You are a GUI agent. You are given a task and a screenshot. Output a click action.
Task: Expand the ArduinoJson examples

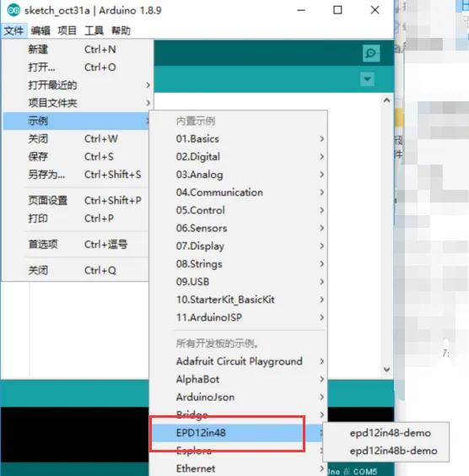pyautogui.click(x=239, y=397)
